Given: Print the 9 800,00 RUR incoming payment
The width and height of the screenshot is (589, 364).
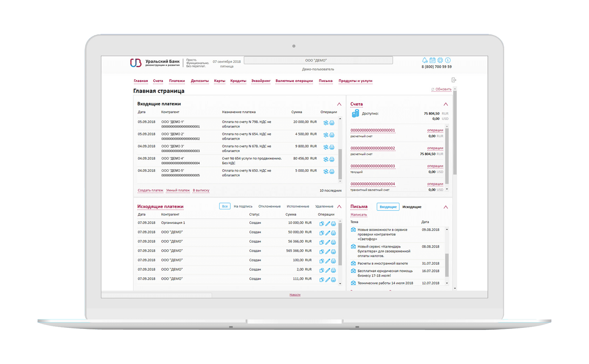Looking at the screenshot, I should tap(332, 147).
